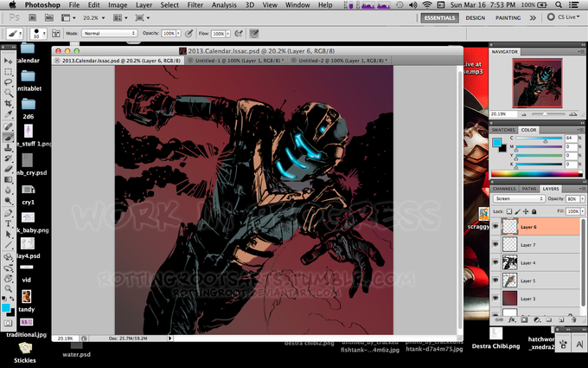Open brush Mode Normal dropdown
The width and height of the screenshot is (588, 368).
coord(109,34)
